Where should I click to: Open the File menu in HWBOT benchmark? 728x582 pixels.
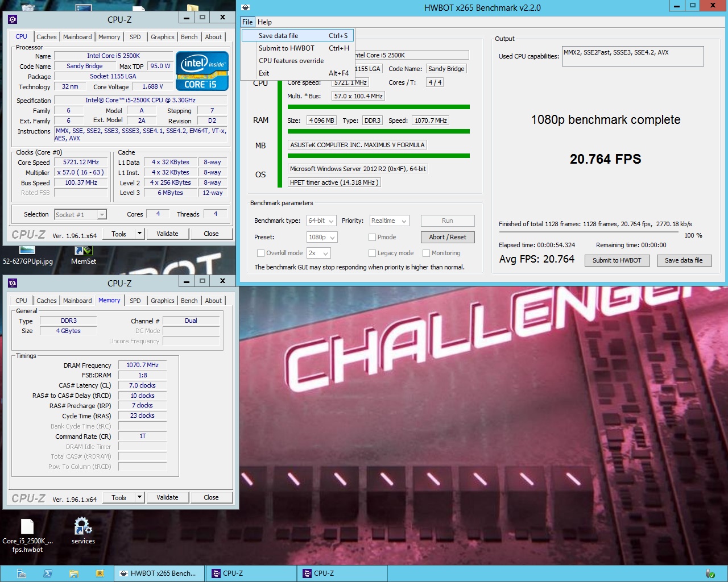pyautogui.click(x=247, y=22)
